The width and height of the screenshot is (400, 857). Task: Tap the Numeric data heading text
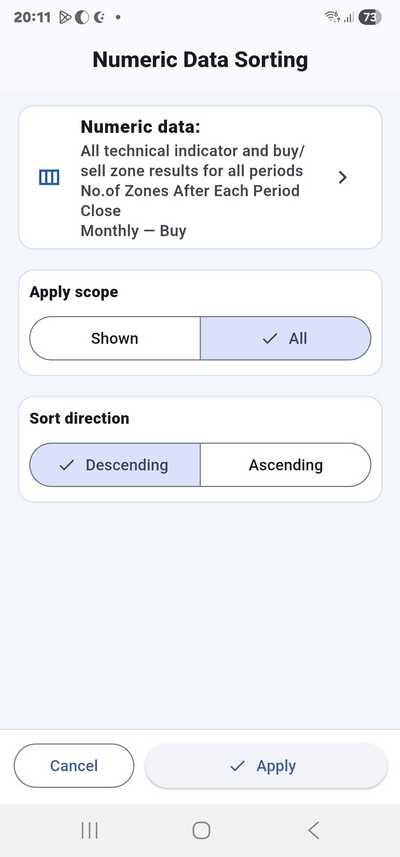(140, 127)
